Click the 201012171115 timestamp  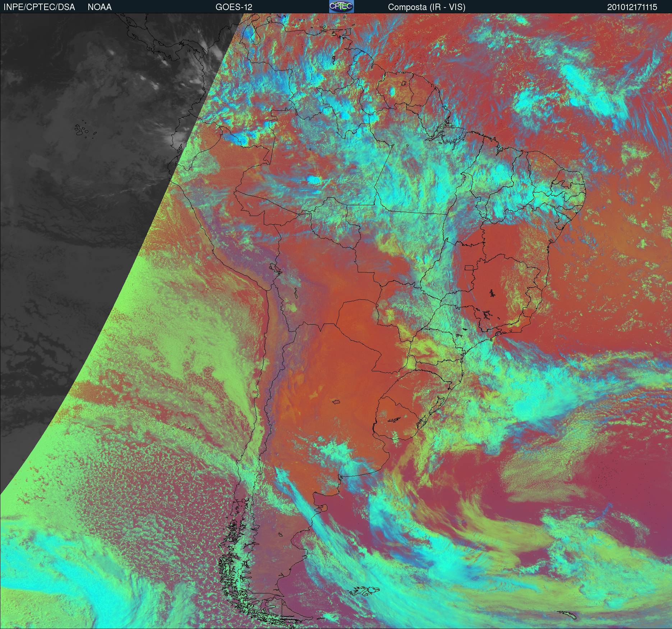coord(632,7)
